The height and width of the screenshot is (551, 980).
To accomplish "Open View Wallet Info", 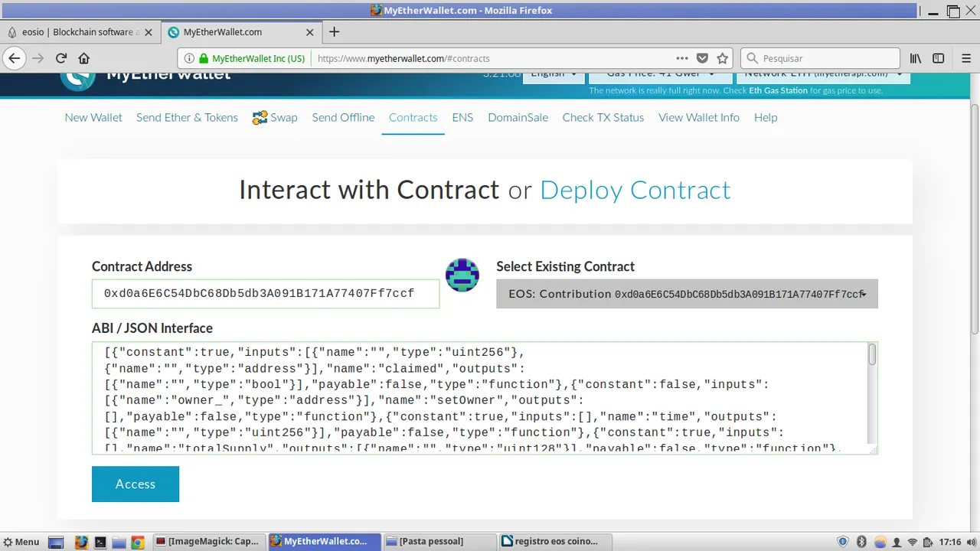I will (x=699, y=118).
